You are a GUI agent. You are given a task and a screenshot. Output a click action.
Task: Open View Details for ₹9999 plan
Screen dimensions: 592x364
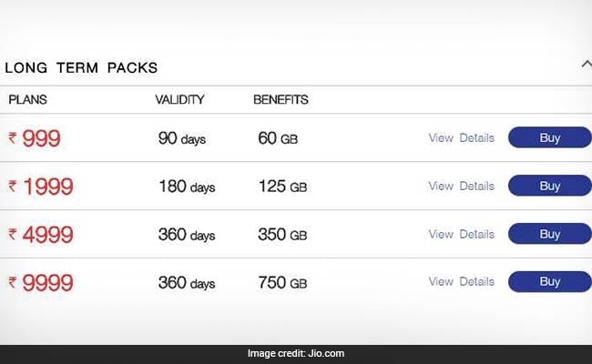coord(462,281)
